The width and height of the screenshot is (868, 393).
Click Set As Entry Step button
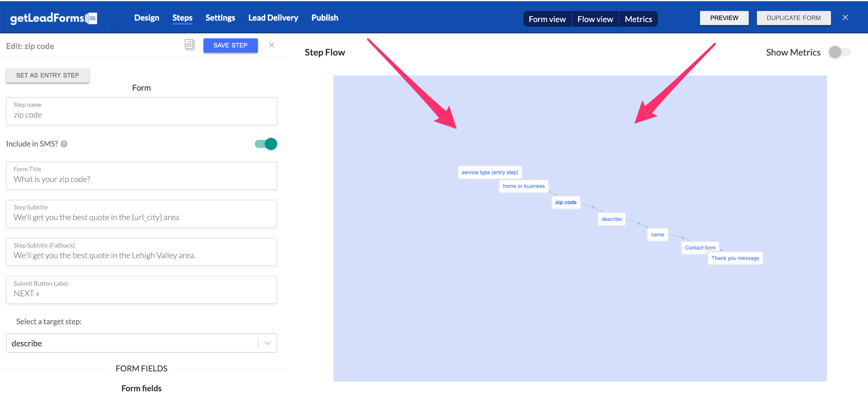(x=47, y=75)
